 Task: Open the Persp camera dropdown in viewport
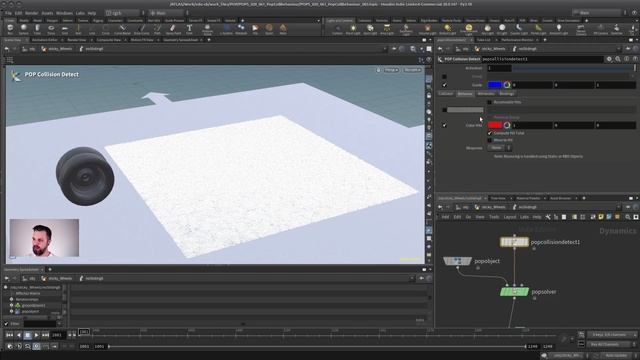391,70
